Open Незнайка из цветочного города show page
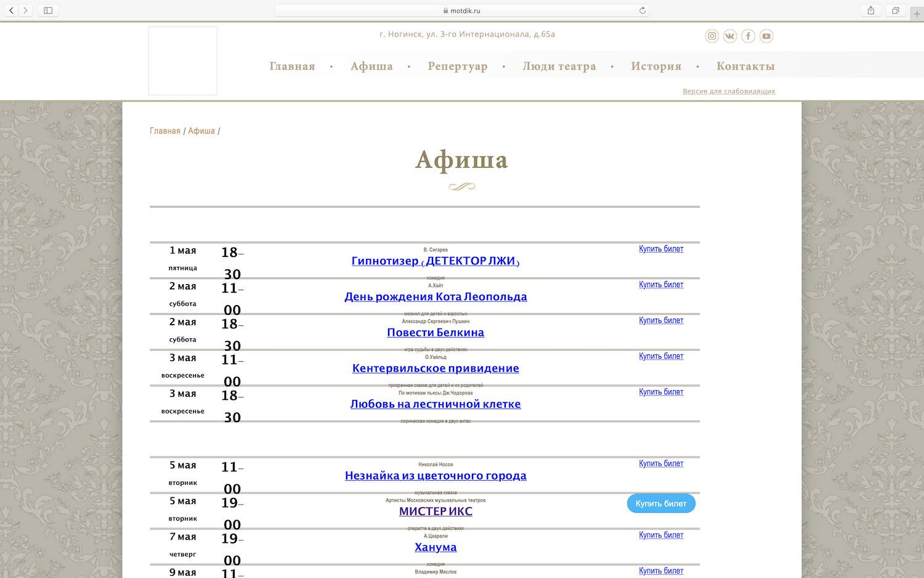 pyautogui.click(x=436, y=476)
